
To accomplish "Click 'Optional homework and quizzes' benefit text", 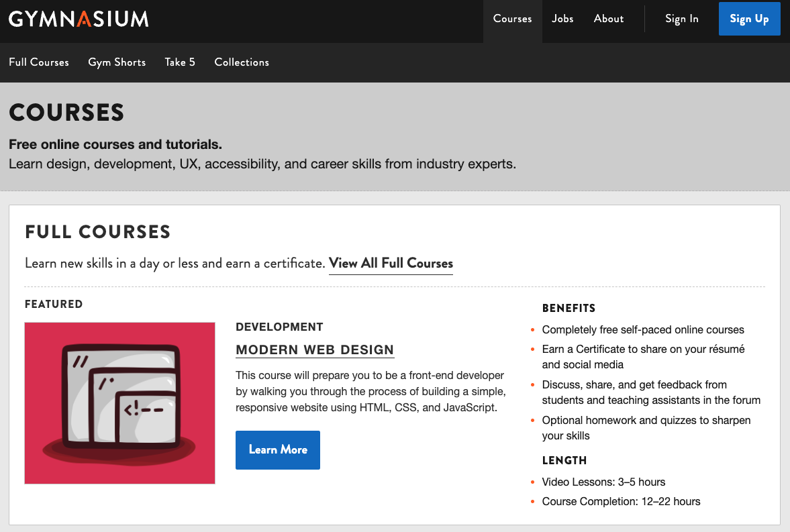I will (x=646, y=428).
